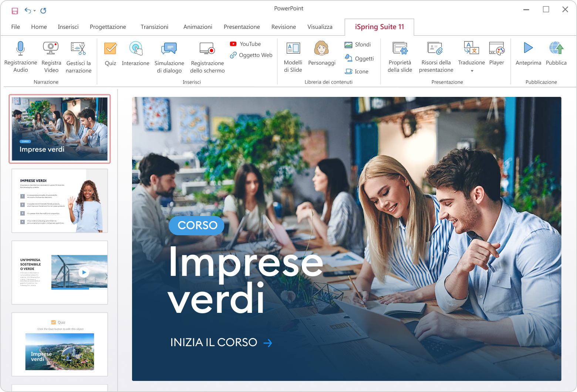
Task: Switch to the Animazioni ribbon tab
Action: [198, 27]
